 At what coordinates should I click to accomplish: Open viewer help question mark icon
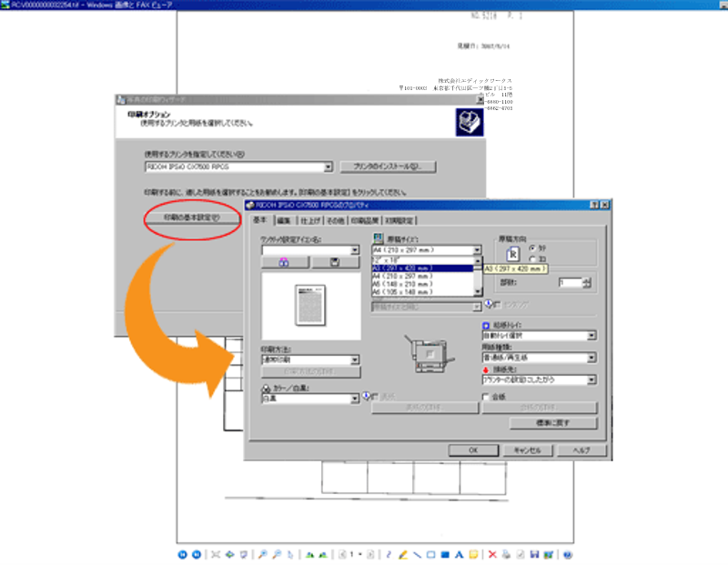point(567,554)
